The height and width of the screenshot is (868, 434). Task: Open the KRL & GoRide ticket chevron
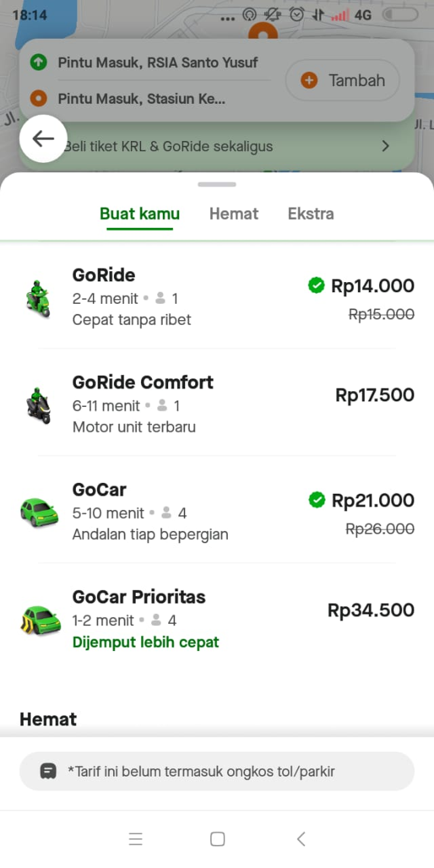[385, 146]
